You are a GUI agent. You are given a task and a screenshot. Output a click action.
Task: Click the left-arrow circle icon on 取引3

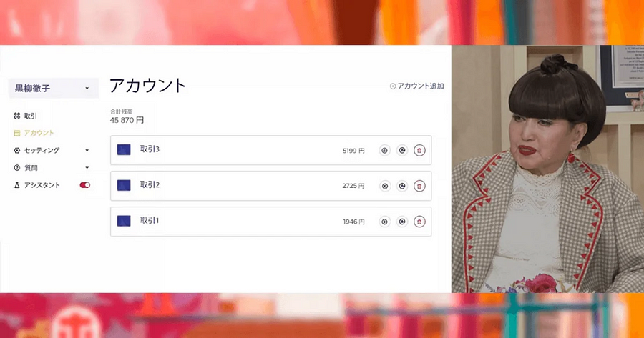pyautogui.click(x=384, y=151)
